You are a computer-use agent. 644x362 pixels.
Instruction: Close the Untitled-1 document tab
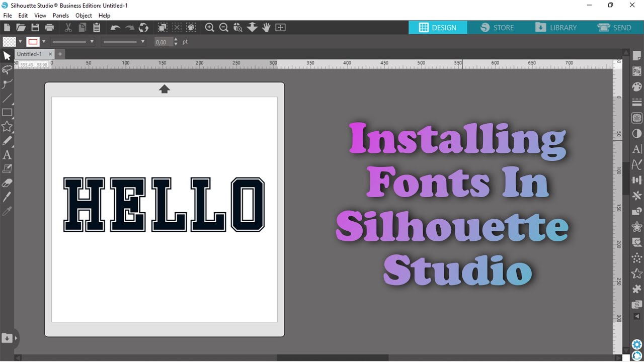(x=50, y=54)
